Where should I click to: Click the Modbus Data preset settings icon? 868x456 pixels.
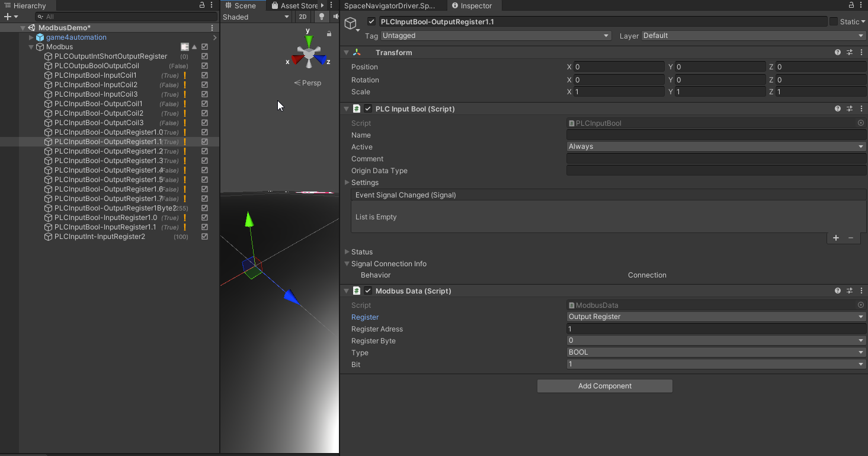pyautogui.click(x=850, y=291)
